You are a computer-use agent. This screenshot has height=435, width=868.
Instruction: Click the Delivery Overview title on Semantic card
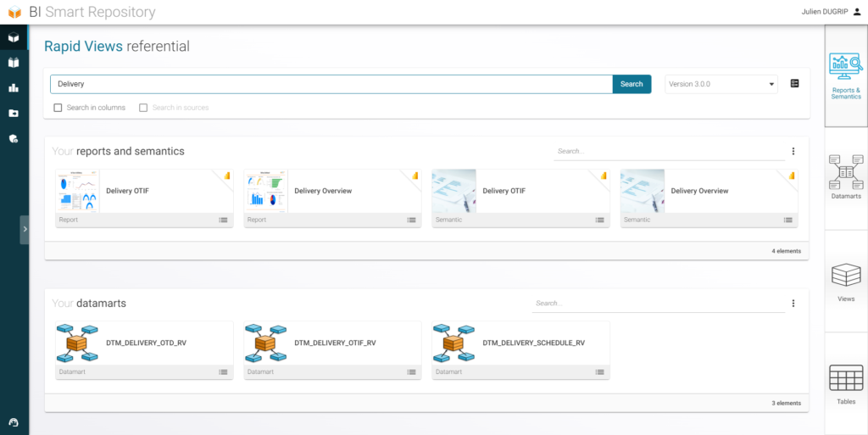pos(699,191)
